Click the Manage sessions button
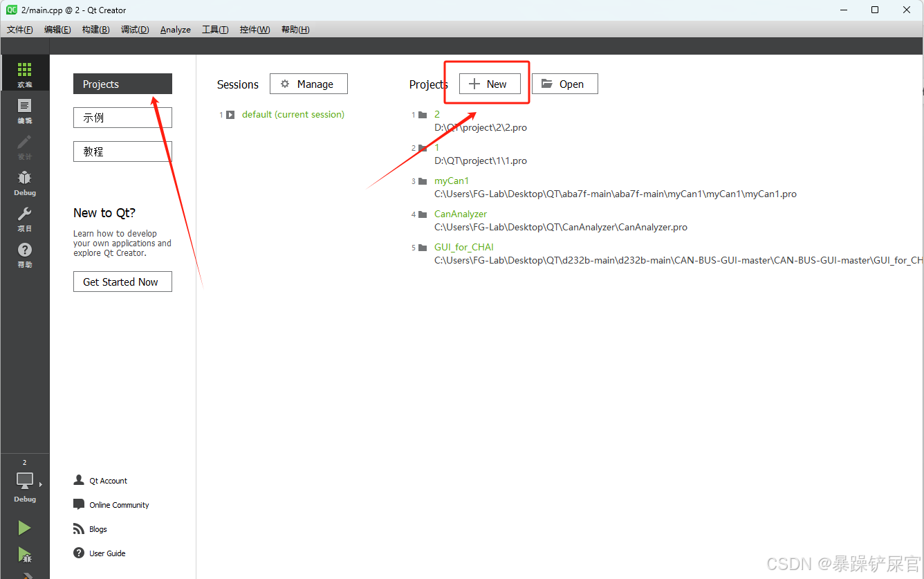This screenshot has height=579, width=924. coord(308,84)
